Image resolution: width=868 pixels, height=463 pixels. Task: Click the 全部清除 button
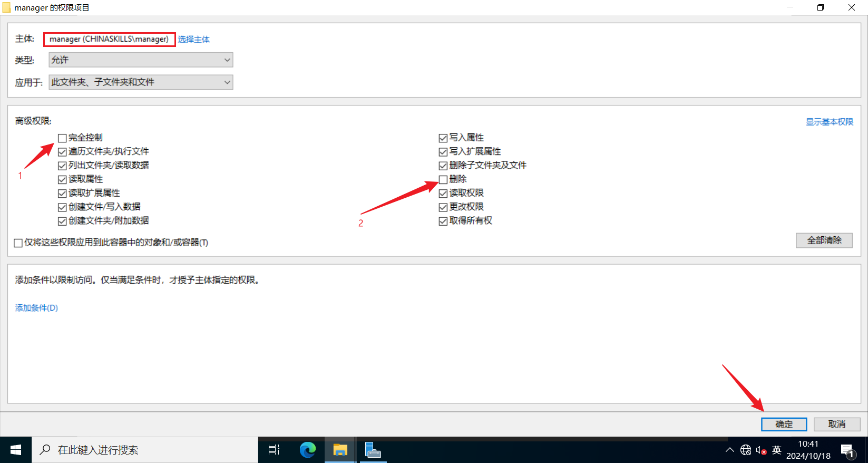[824, 240]
